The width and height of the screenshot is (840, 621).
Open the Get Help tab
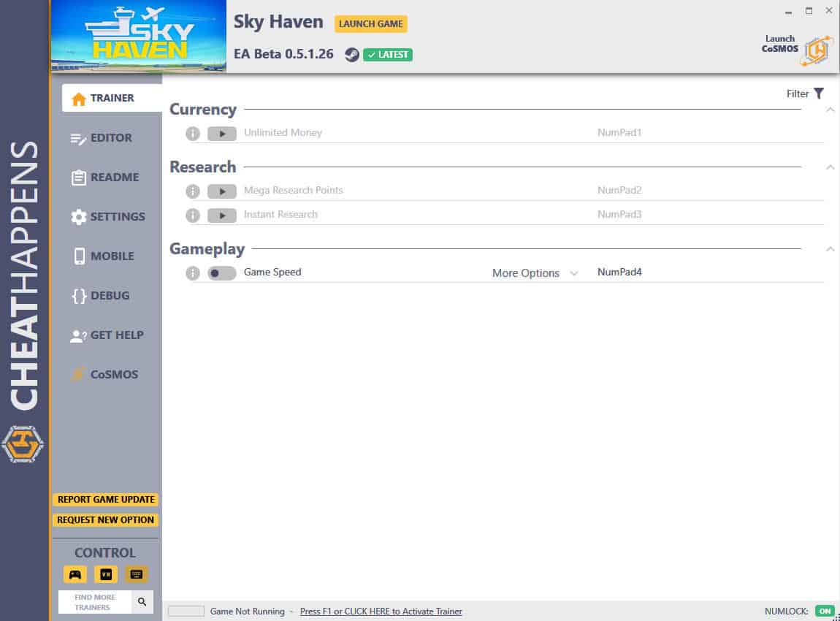[x=107, y=335]
